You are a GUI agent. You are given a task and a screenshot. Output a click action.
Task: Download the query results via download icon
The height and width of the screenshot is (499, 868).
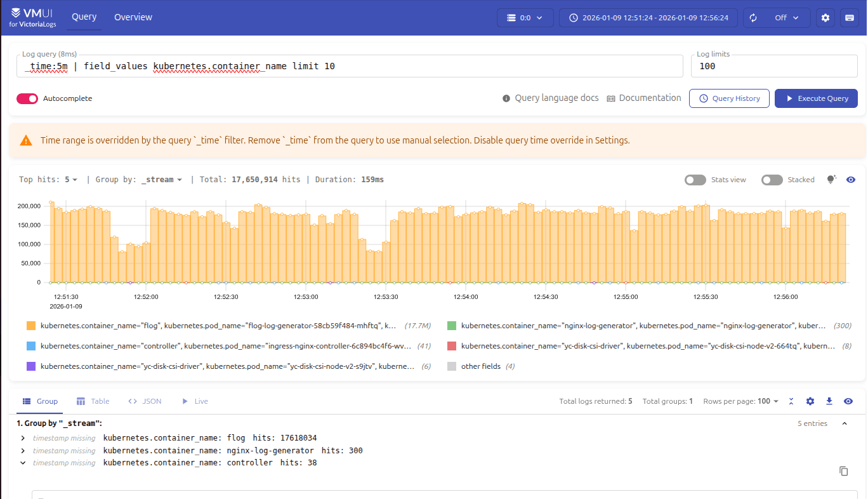tap(829, 401)
